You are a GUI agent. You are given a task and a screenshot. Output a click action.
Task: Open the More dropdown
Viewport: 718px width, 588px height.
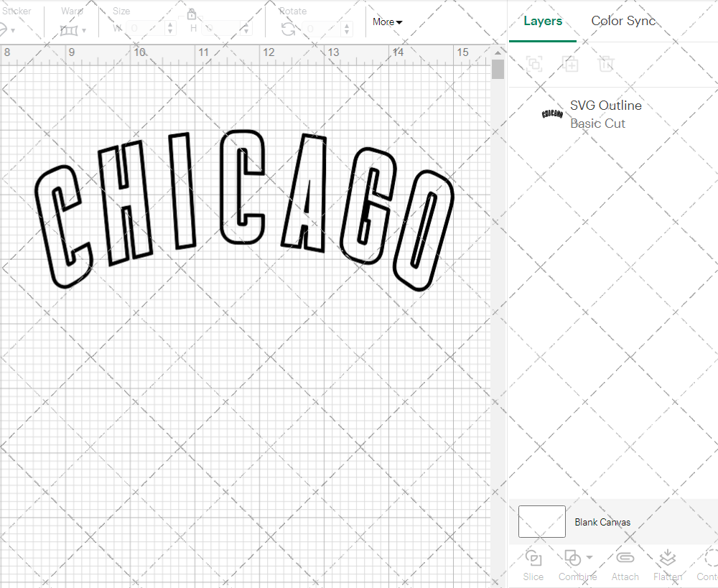click(x=387, y=22)
